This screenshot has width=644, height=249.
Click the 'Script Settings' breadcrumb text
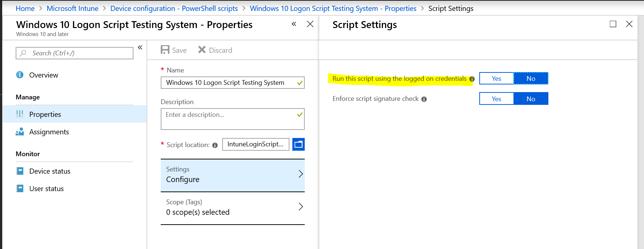pos(451,8)
